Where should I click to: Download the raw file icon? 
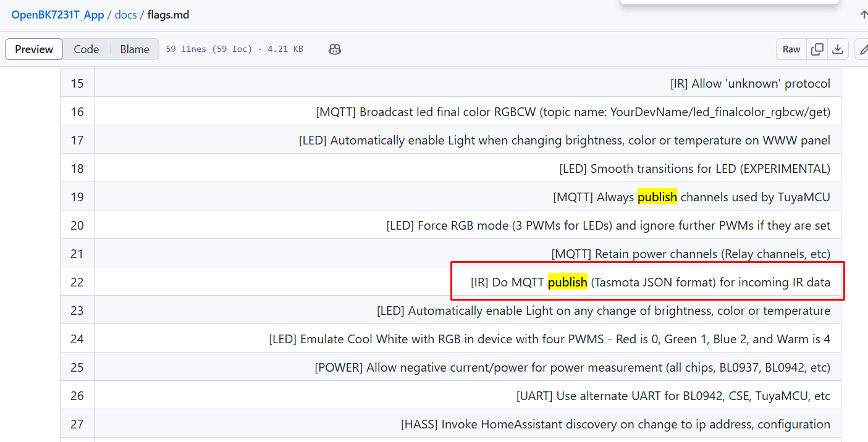[838, 49]
